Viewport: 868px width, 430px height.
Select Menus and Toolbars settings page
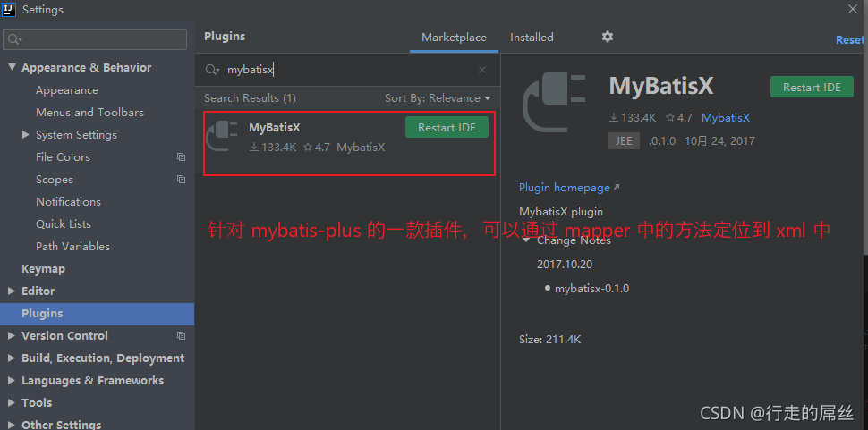coord(89,113)
